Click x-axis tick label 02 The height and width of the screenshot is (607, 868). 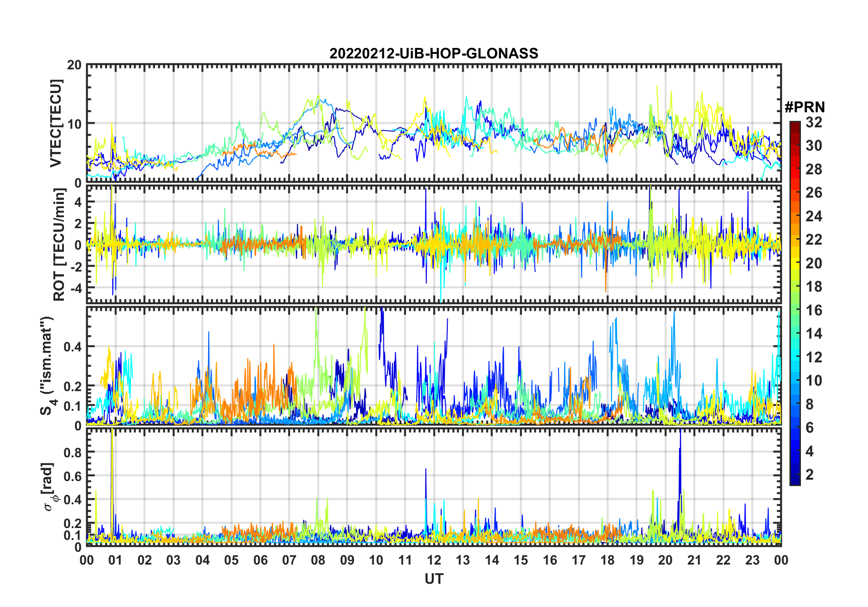(x=145, y=560)
